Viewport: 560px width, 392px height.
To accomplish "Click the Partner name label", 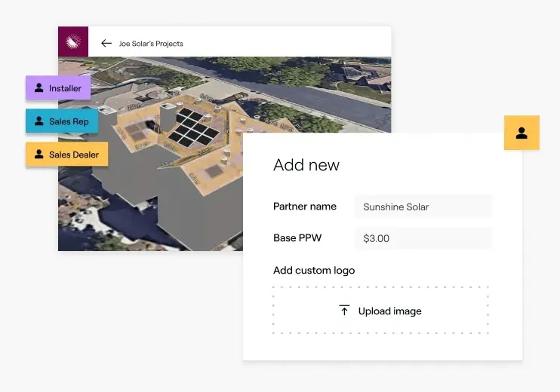I will coord(305,207).
